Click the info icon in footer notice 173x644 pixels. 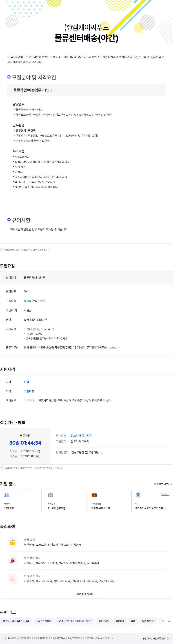pos(5,638)
